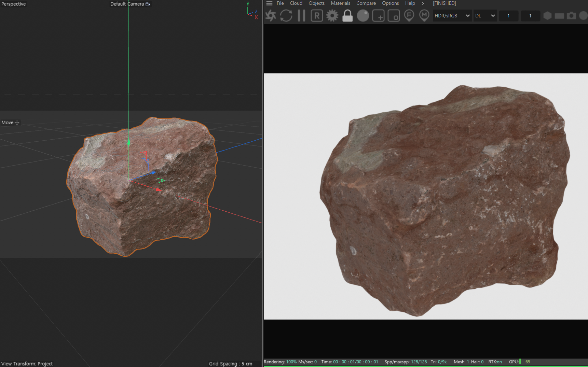
Task: Click the material picker M pin icon
Action: [x=424, y=16]
